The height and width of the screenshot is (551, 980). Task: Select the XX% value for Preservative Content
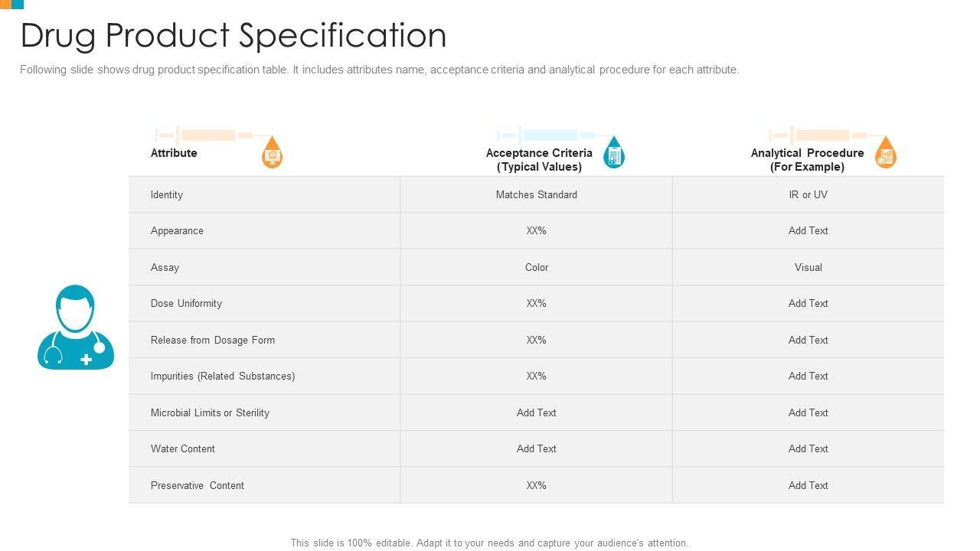coord(537,485)
